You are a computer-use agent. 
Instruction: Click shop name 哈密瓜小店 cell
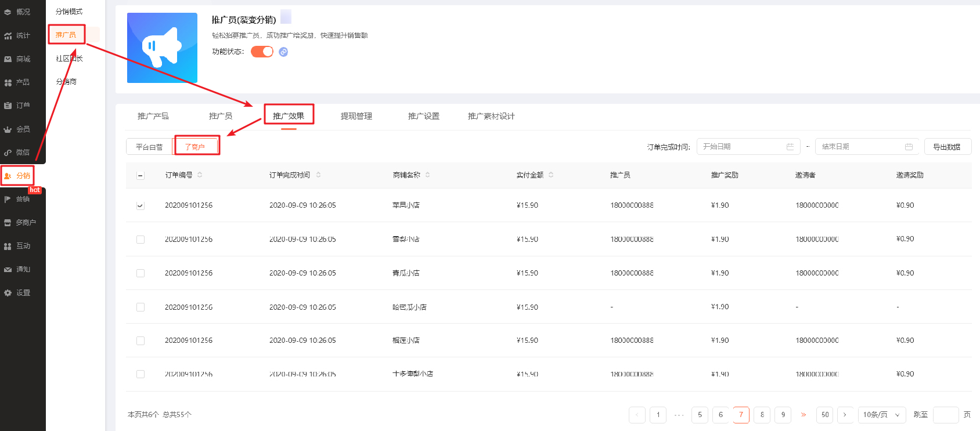click(409, 307)
